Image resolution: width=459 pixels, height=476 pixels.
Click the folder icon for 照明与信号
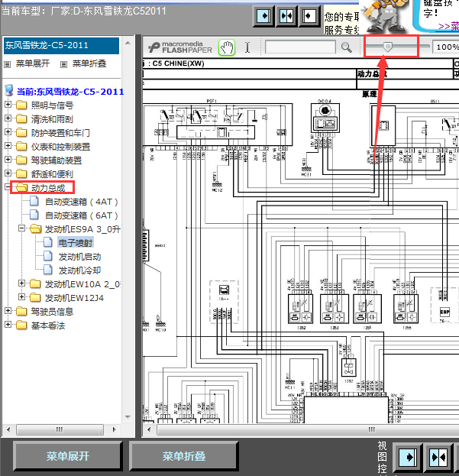pos(21,105)
